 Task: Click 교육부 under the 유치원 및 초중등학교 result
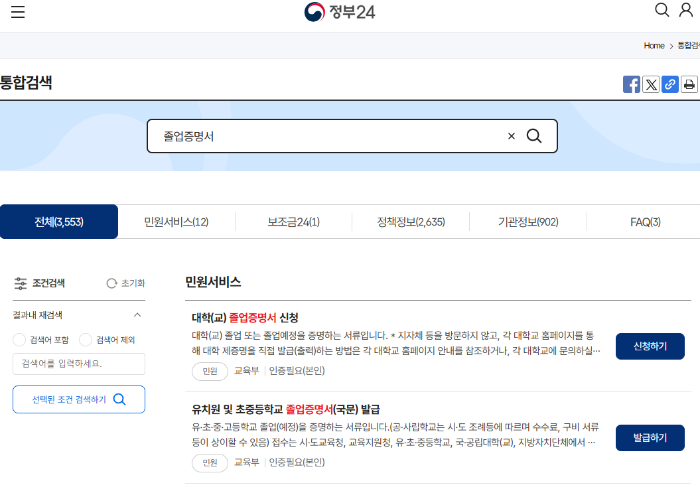coord(246,462)
